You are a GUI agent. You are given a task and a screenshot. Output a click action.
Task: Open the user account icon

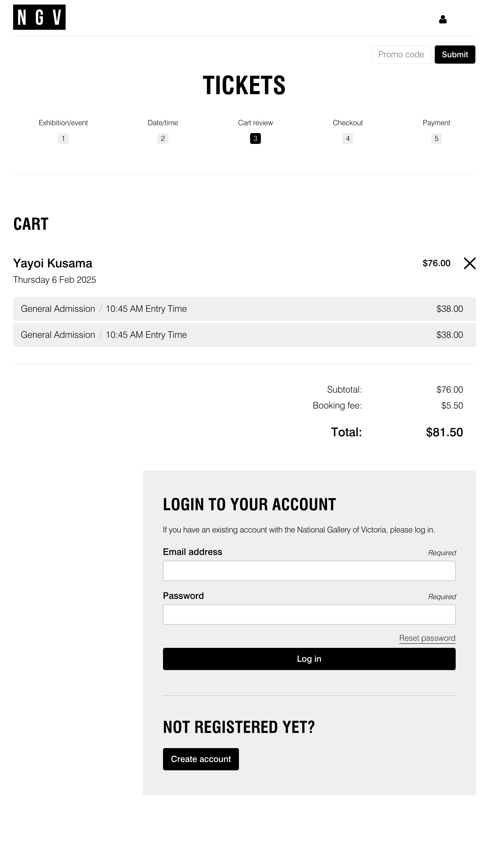tap(443, 19)
